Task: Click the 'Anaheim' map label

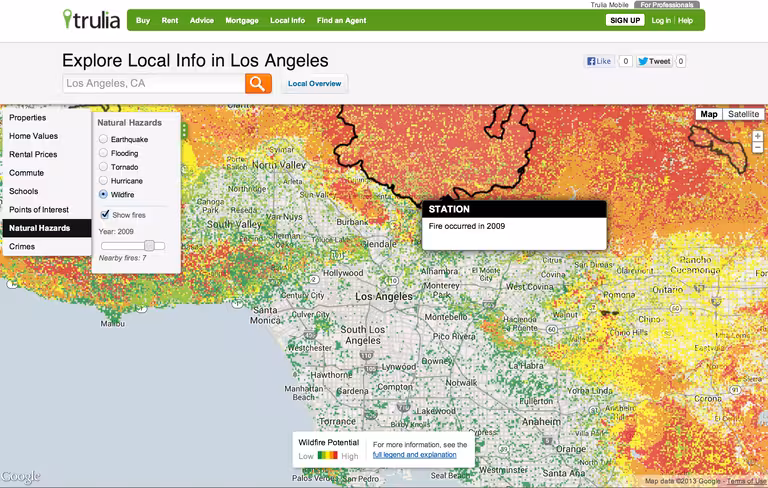Action: (x=541, y=422)
